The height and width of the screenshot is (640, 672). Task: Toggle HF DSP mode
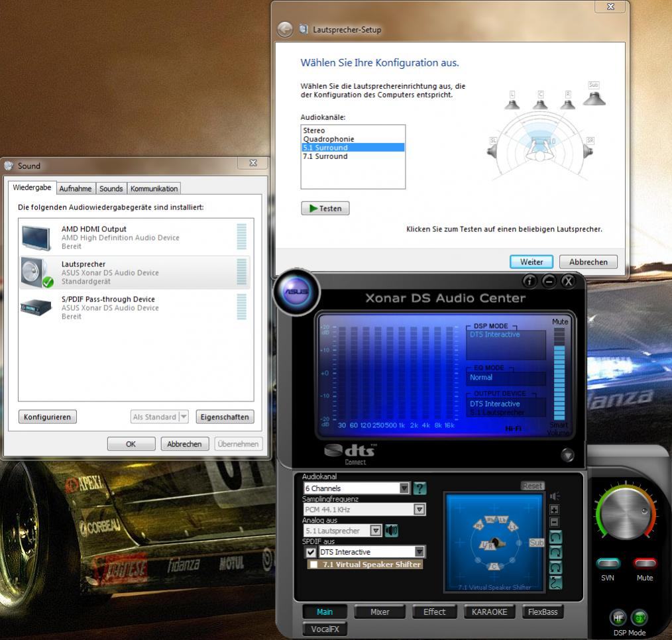tap(618, 617)
